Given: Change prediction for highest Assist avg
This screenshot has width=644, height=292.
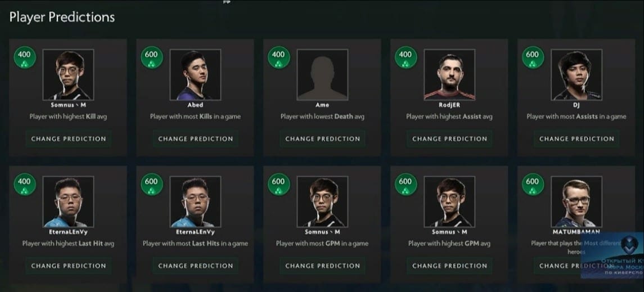Looking at the screenshot, I should (x=449, y=139).
